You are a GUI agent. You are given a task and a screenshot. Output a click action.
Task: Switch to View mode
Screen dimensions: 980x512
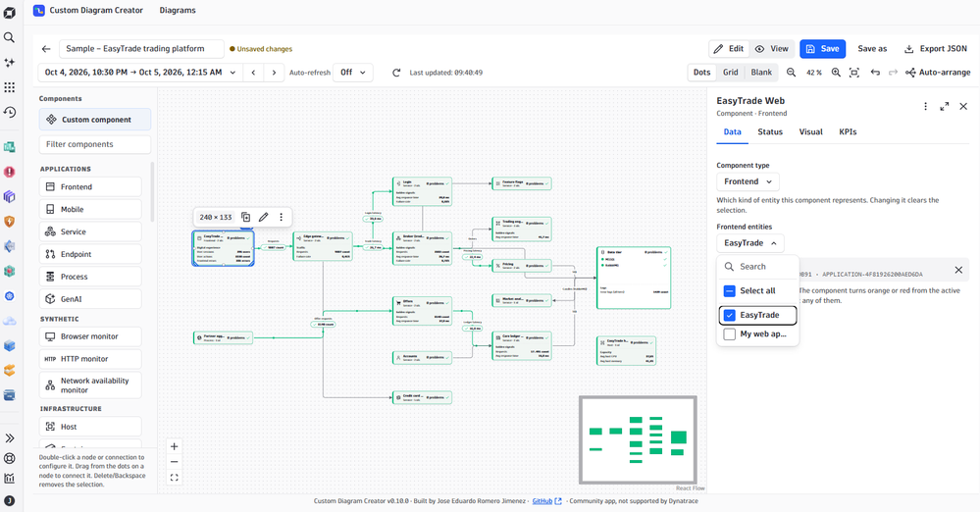(x=772, y=49)
